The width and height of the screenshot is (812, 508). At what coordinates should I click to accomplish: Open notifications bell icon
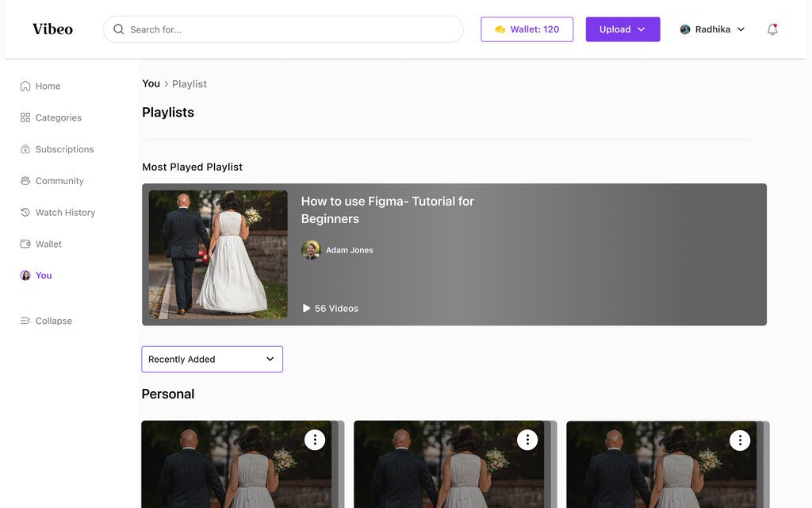pyautogui.click(x=772, y=29)
